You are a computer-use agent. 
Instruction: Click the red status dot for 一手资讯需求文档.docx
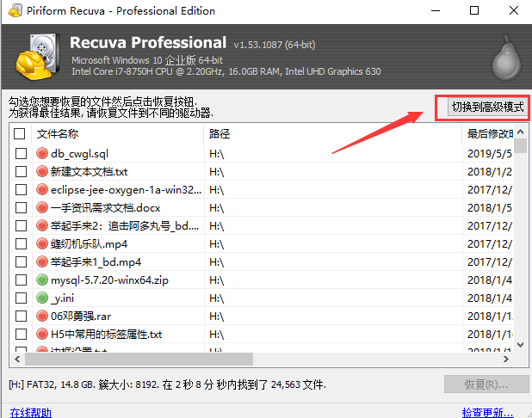click(42, 207)
